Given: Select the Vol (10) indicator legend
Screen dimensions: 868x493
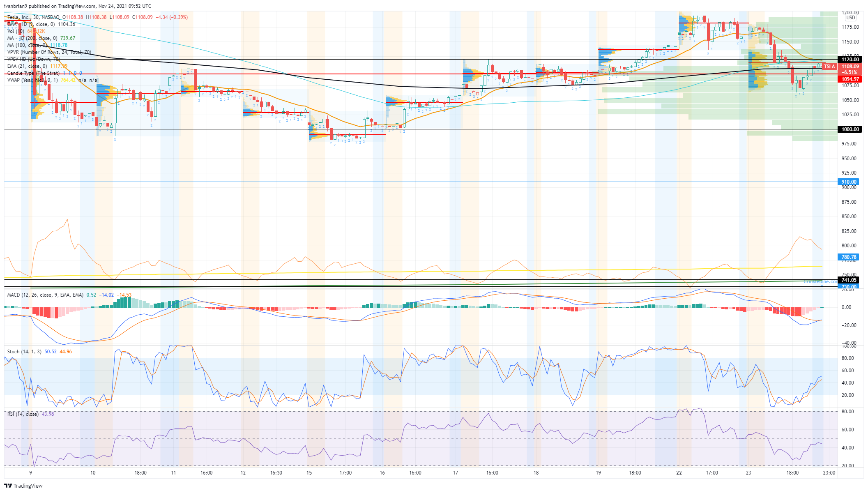Looking at the screenshot, I should pyautogui.click(x=16, y=31).
